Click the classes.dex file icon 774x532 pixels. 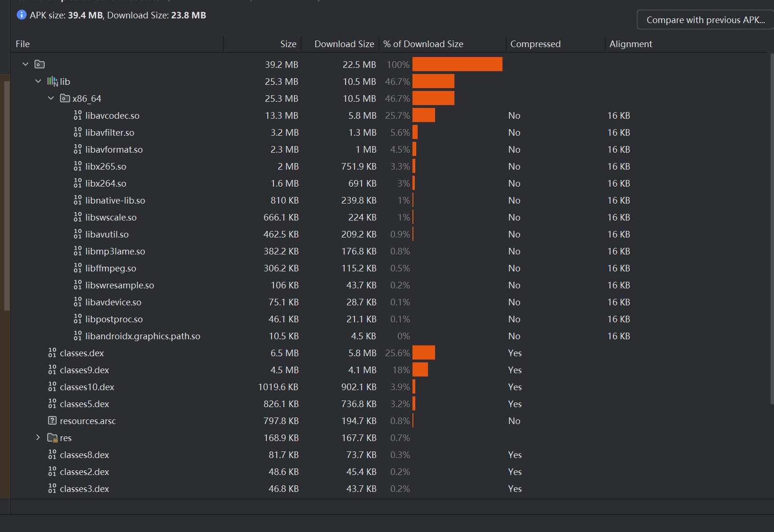point(51,352)
